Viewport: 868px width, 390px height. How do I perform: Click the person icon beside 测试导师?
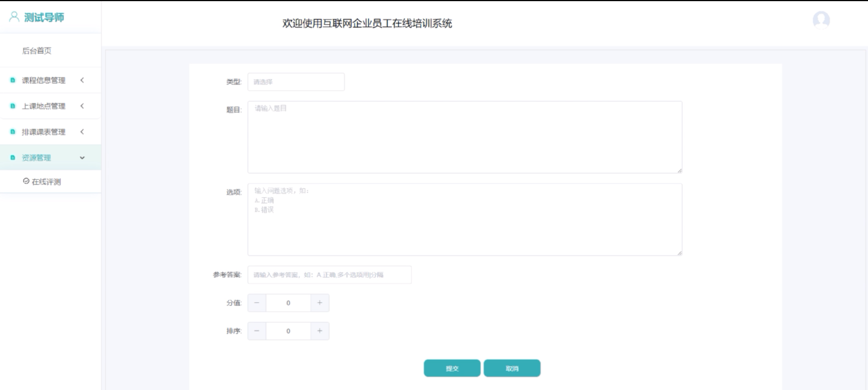coord(14,16)
